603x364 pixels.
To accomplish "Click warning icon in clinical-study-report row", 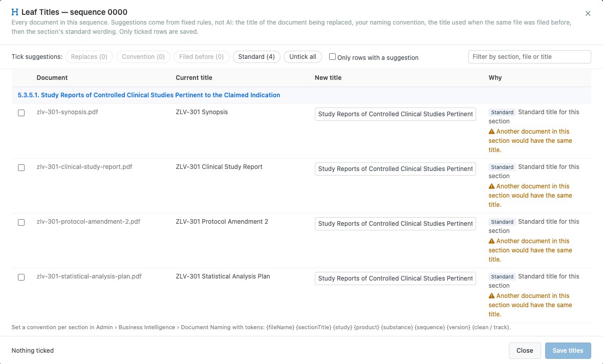I will pyautogui.click(x=491, y=186).
